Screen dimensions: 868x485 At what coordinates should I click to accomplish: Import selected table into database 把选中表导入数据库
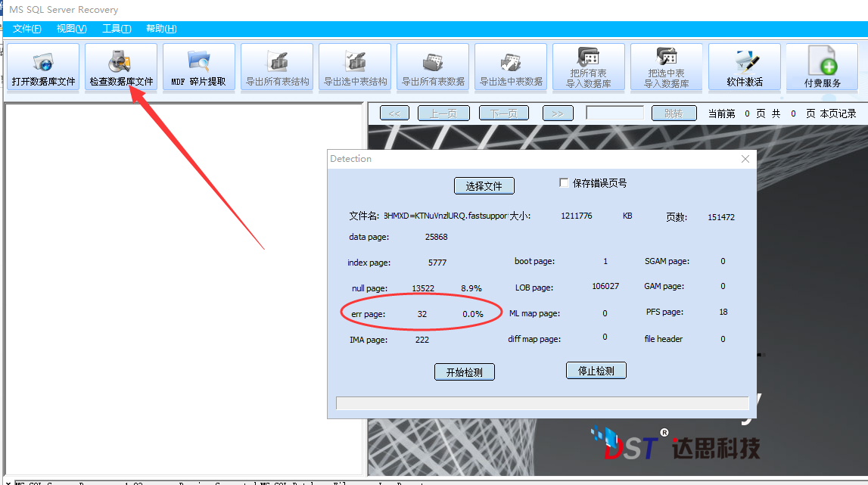(667, 67)
